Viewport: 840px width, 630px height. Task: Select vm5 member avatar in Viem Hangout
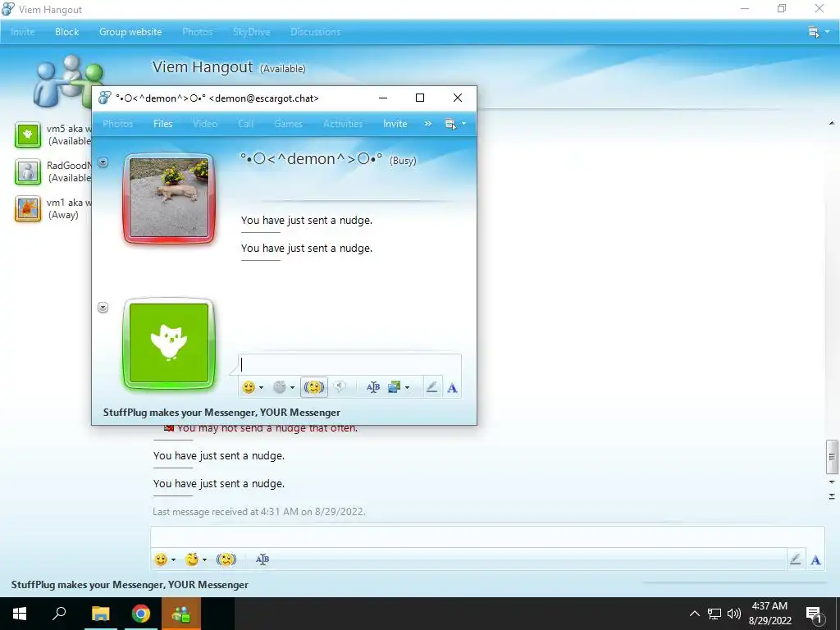click(x=27, y=135)
